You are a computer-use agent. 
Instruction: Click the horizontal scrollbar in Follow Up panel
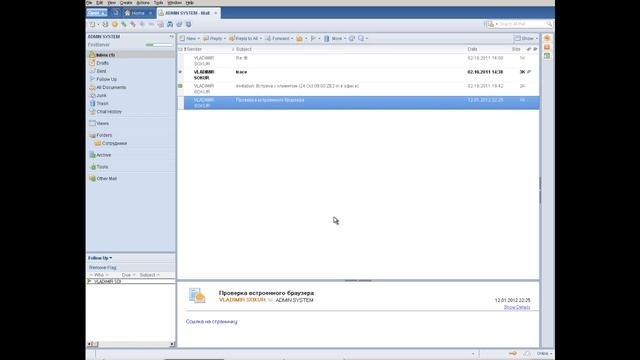(131, 344)
